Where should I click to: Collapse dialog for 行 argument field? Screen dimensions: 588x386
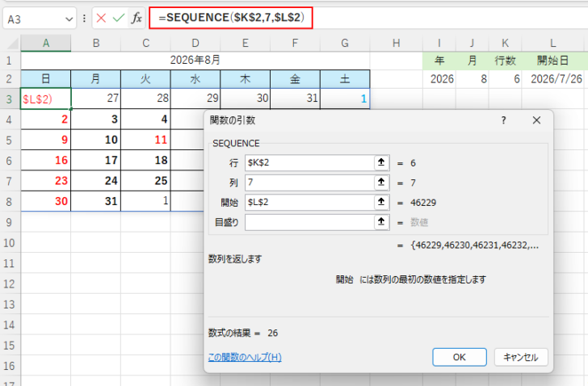click(x=381, y=162)
